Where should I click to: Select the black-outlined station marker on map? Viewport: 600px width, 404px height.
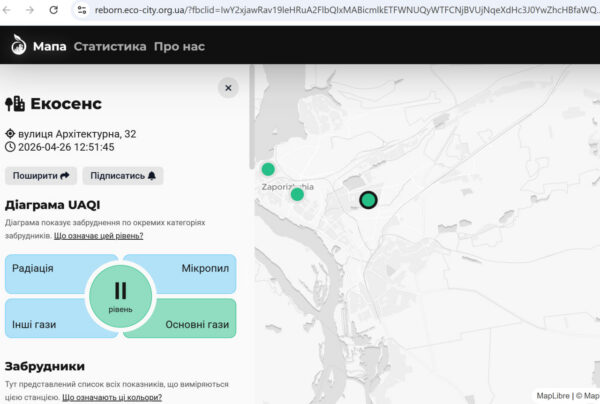tap(368, 200)
